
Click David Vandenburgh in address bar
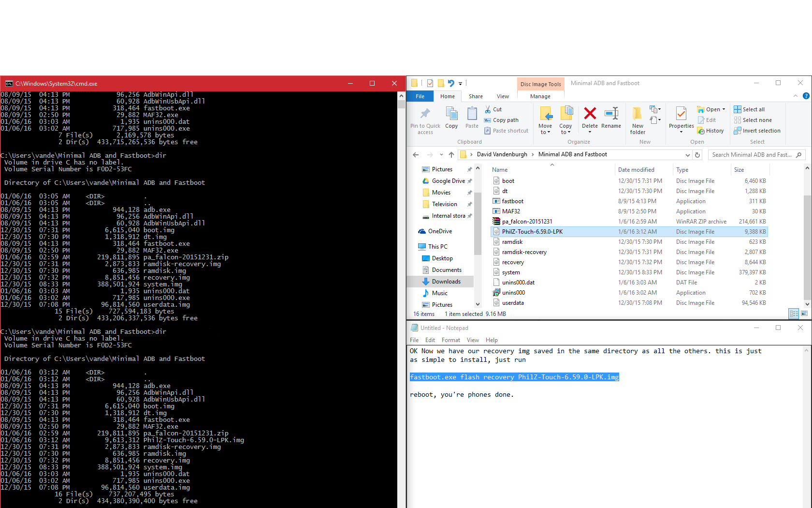502,154
